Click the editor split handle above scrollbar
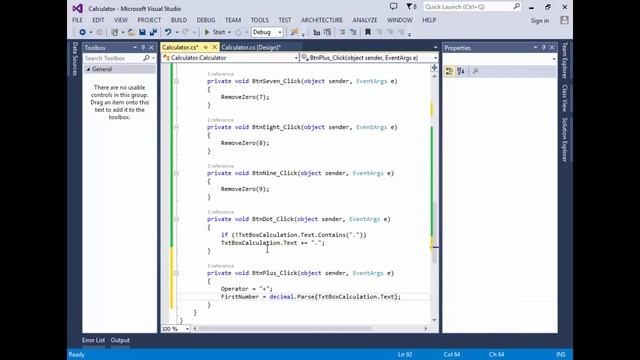Image resolution: width=640 pixels, height=360 pixels. (434, 68)
